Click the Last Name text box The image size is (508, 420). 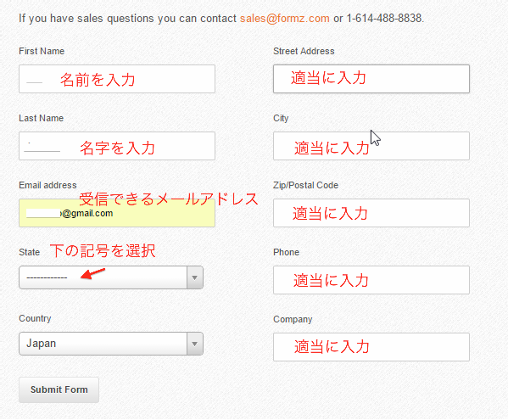(117, 146)
